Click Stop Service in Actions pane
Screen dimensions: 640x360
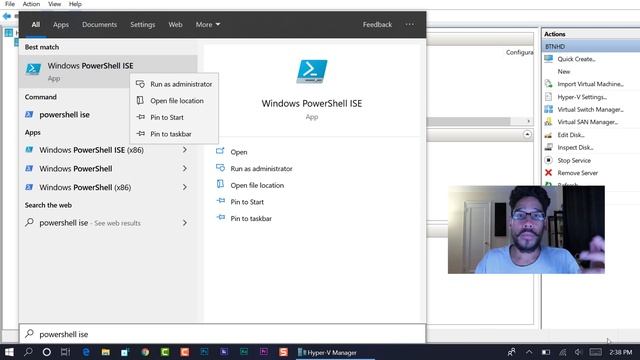click(x=574, y=160)
